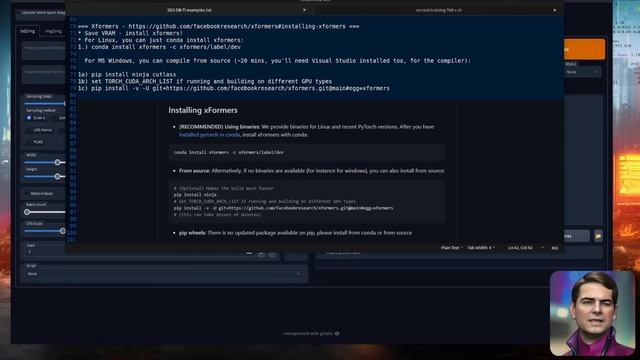The image size is (640, 360).
Task: Adjust the Height slider handle
Action: click(58, 176)
